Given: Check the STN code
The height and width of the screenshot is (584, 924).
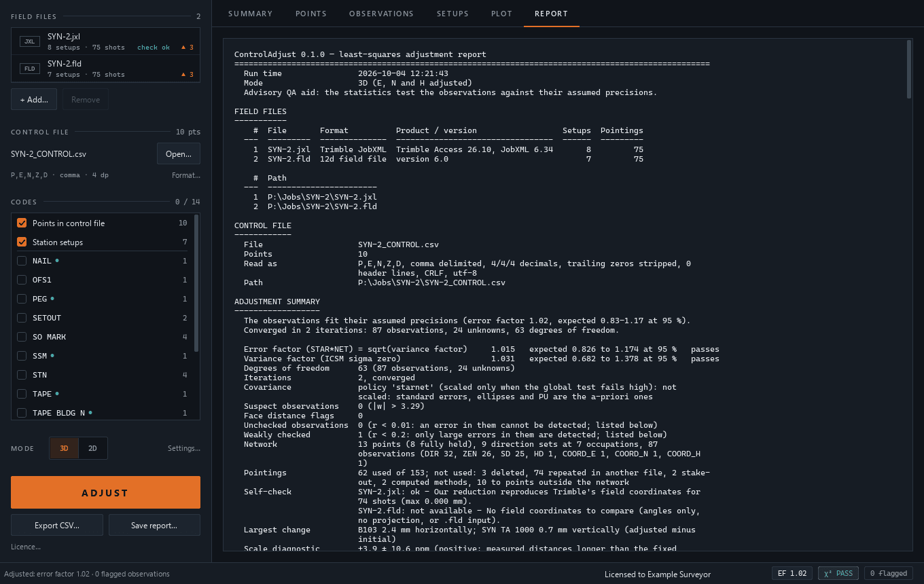Looking at the screenshot, I should coord(22,375).
